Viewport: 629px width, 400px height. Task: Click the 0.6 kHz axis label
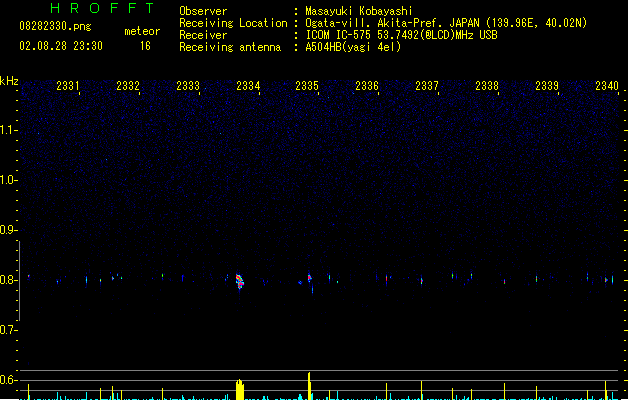click(8, 380)
